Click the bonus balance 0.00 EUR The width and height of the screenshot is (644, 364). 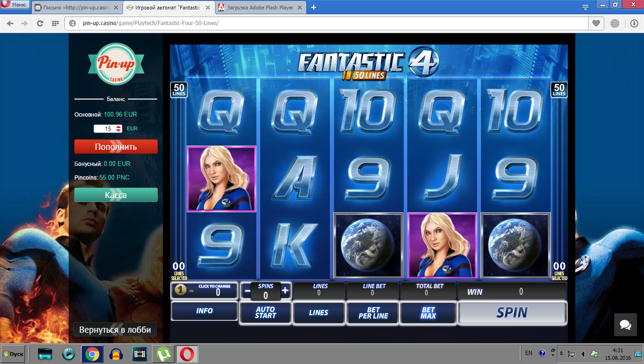[x=117, y=164]
